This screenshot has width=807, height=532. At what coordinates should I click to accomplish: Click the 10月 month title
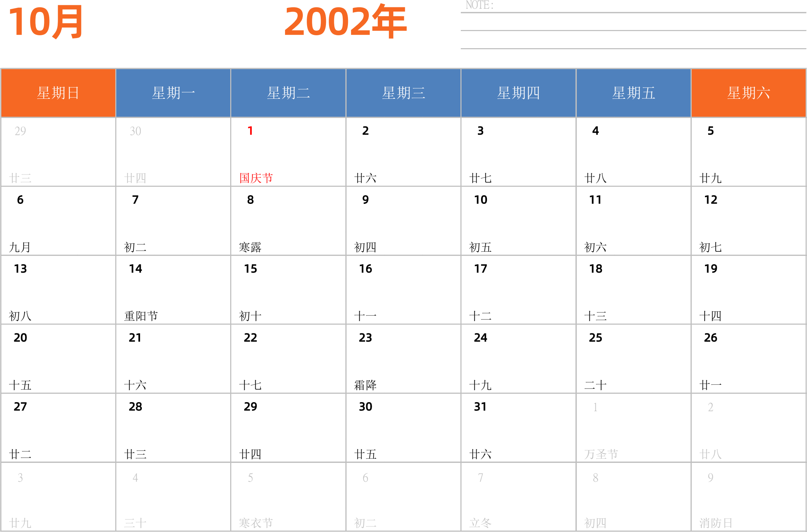click(46, 22)
